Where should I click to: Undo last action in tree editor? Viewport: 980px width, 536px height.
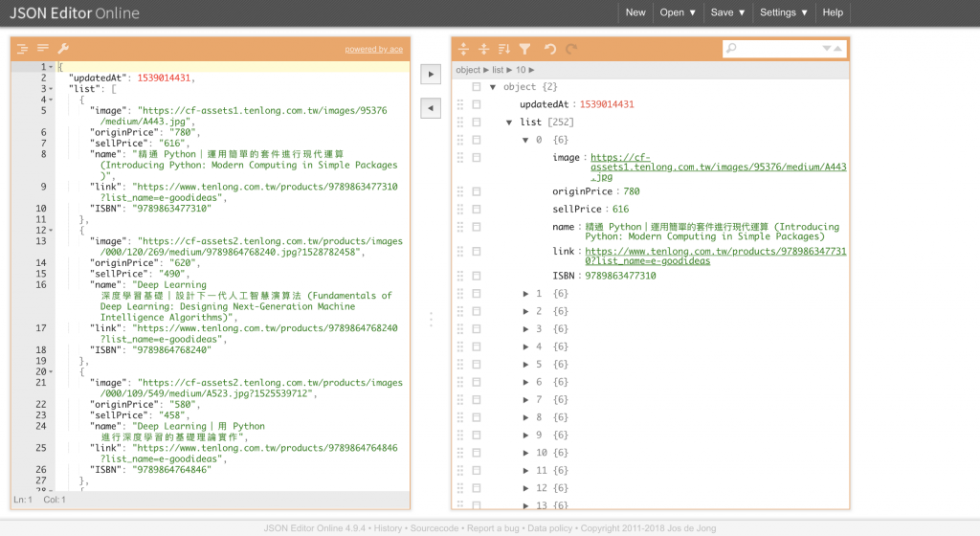(x=550, y=48)
